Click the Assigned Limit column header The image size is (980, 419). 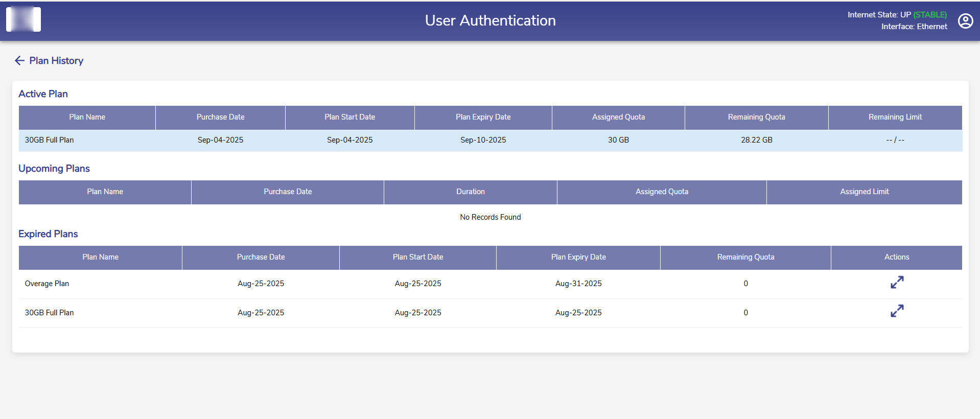[x=864, y=192]
